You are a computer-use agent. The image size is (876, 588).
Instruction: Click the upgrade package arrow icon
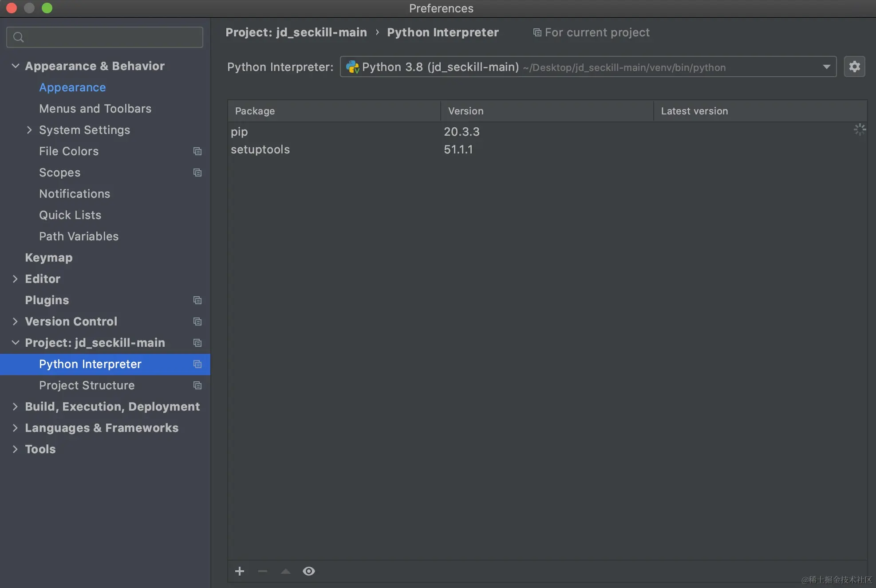(x=286, y=571)
